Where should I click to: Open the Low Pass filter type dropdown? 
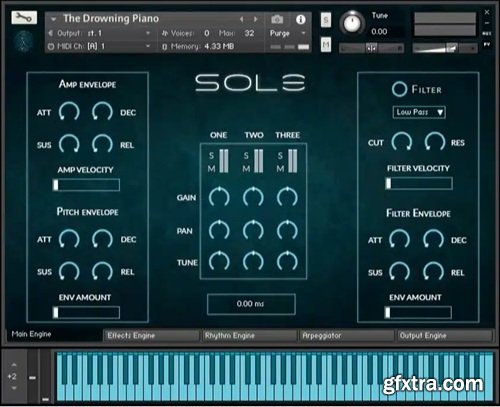coord(419,112)
